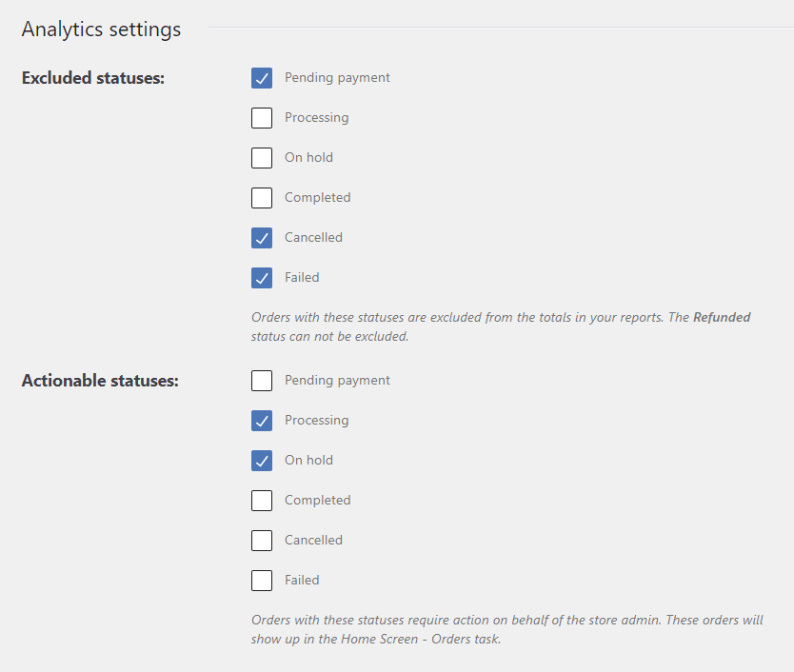Disable "On hold" actionable status
794x672 pixels.
coord(262,461)
